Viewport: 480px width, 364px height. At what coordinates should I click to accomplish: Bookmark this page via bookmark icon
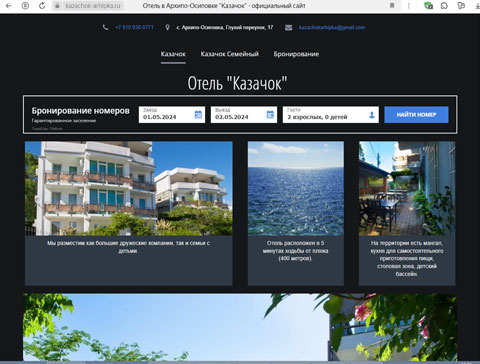pyautogui.click(x=392, y=6)
